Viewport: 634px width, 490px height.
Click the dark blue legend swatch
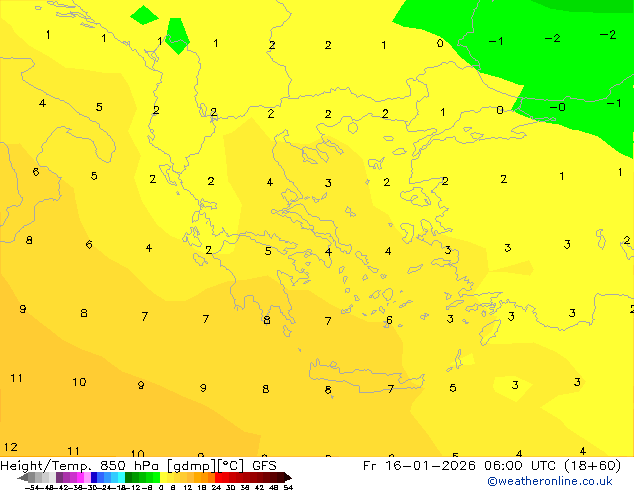click(x=94, y=477)
